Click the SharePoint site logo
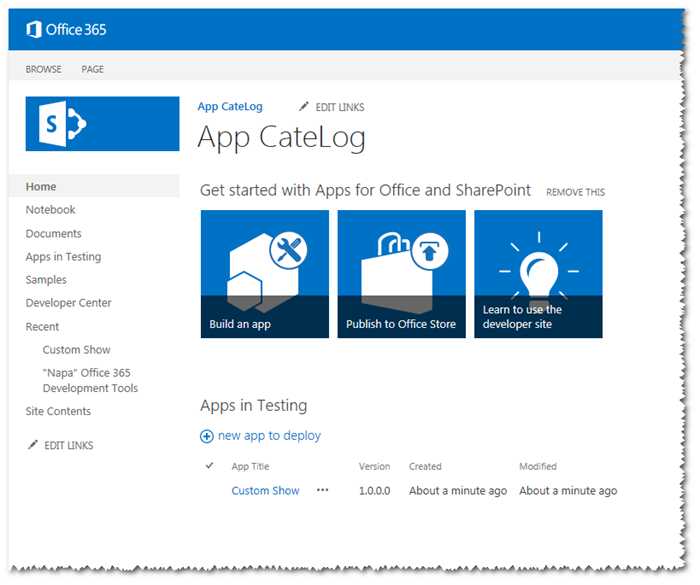Screen dimensions: 700x585 pos(102,124)
